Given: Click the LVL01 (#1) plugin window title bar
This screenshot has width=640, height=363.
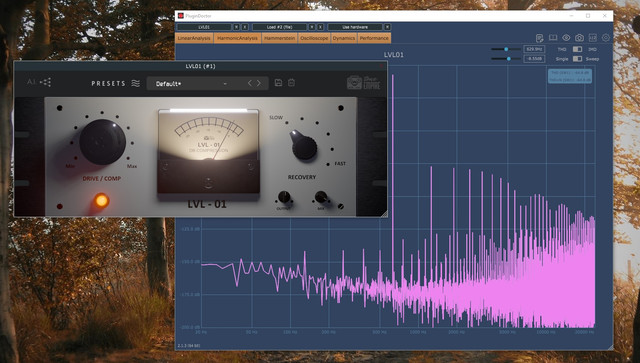Looking at the screenshot, I should tap(200, 66).
